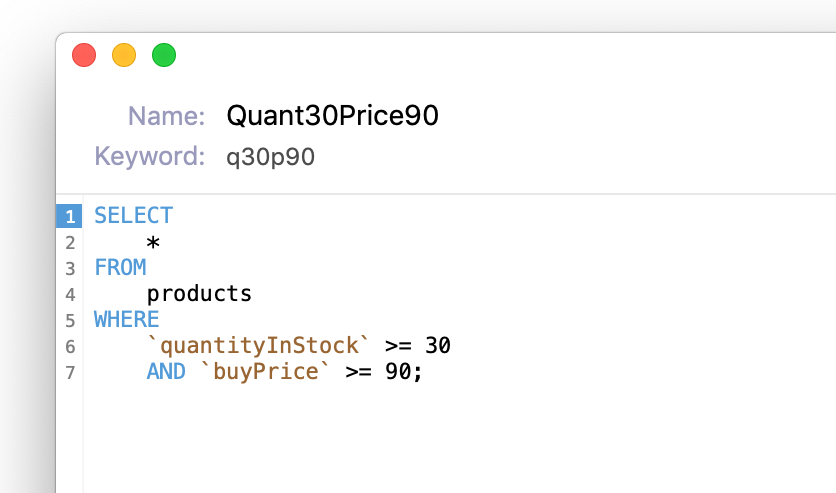Click line number 2 in gutter
Screen dimensions: 836x493
click(x=70, y=243)
